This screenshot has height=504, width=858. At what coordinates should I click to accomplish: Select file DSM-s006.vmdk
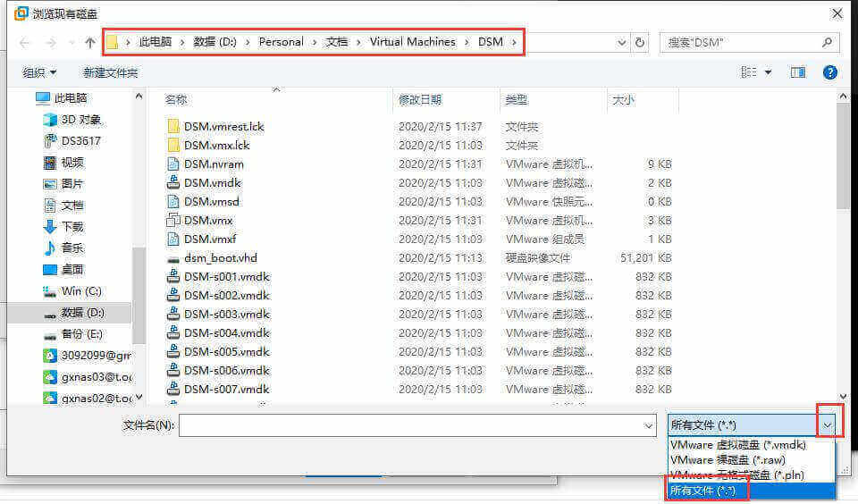226,371
